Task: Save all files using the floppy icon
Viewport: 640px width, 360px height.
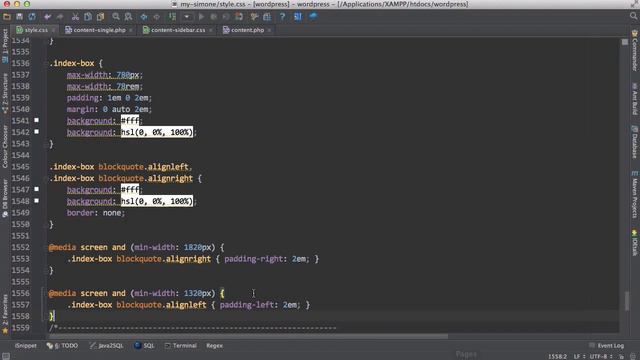Action: pos(19,17)
